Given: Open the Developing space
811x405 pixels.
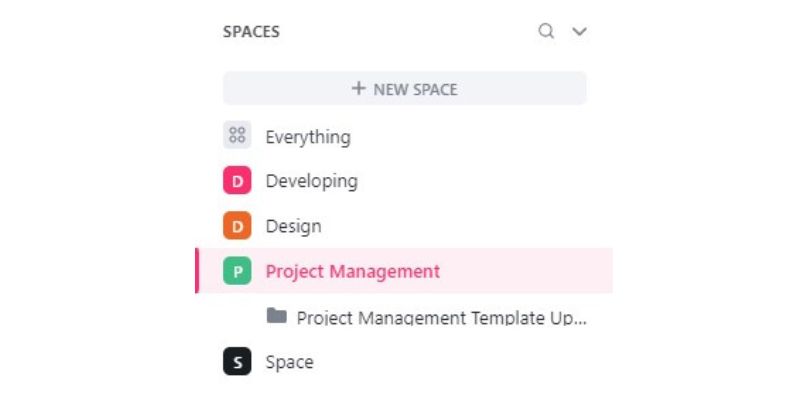Looking at the screenshot, I should (x=311, y=182).
